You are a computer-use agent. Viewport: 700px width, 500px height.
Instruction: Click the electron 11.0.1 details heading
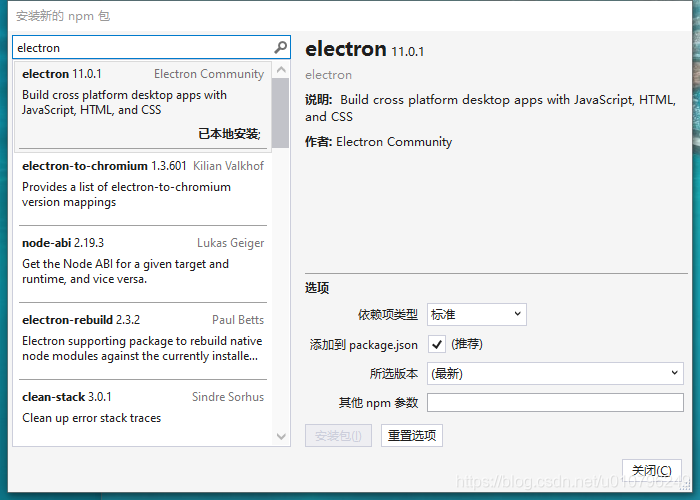(x=364, y=49)
